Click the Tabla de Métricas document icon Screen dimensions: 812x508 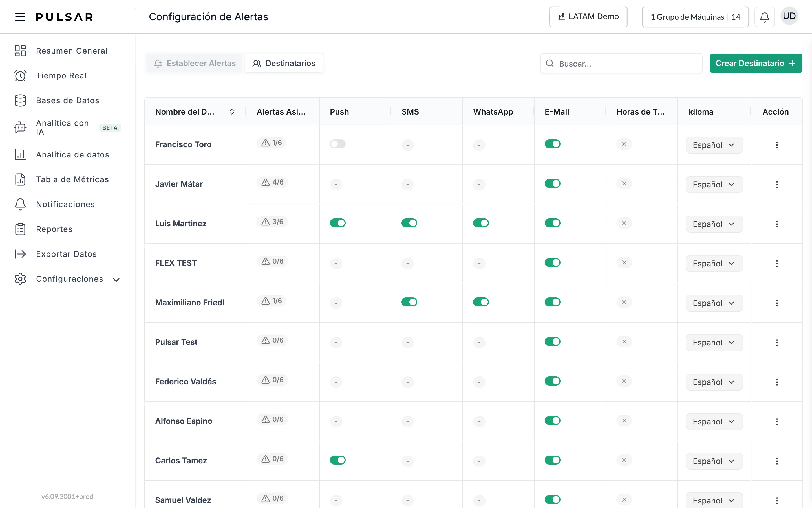click(x=20, y=179)
